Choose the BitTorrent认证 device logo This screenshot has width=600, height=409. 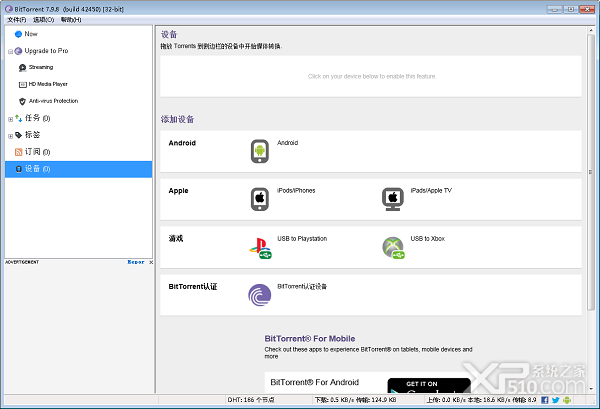tap(259, 295)
